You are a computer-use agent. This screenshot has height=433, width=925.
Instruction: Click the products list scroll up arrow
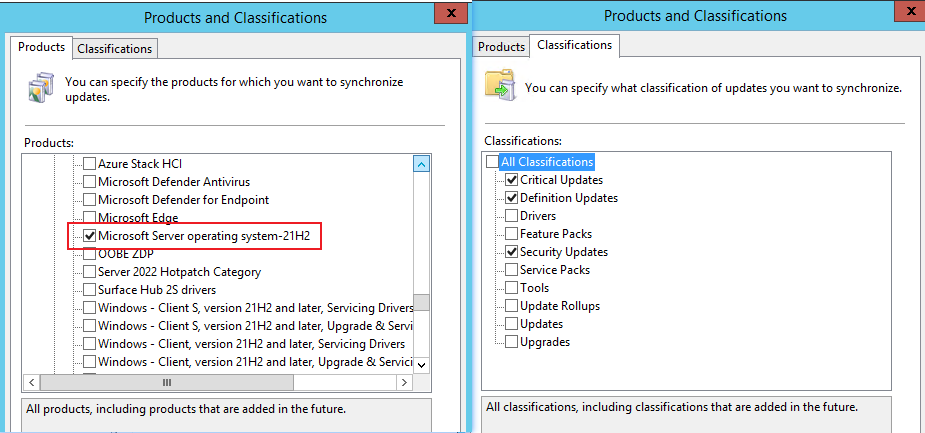(421, 165)
